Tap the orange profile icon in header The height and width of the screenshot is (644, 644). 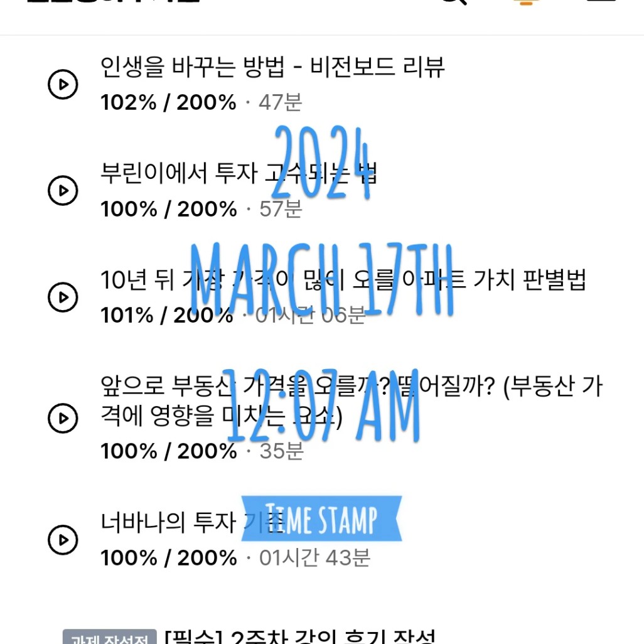[x=527, y=2]
